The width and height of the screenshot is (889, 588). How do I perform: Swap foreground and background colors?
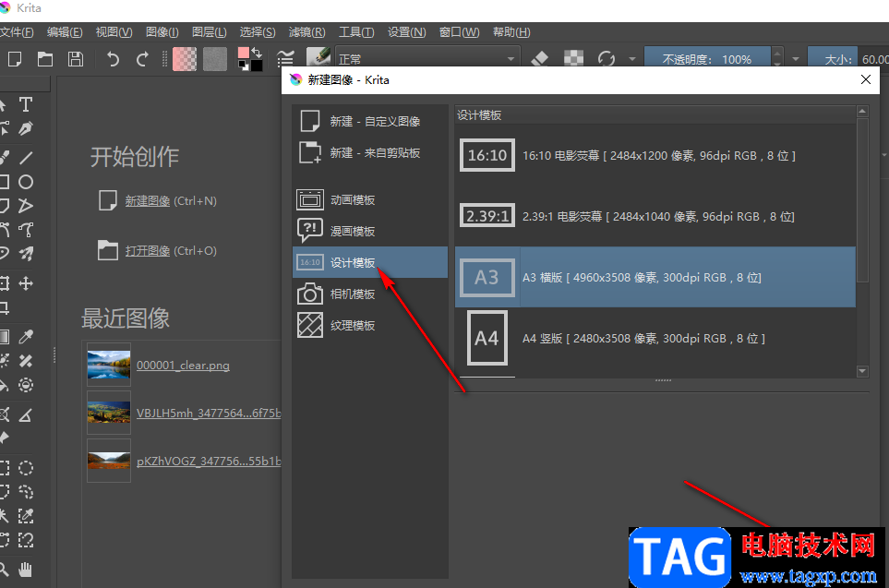coord(257,53)
